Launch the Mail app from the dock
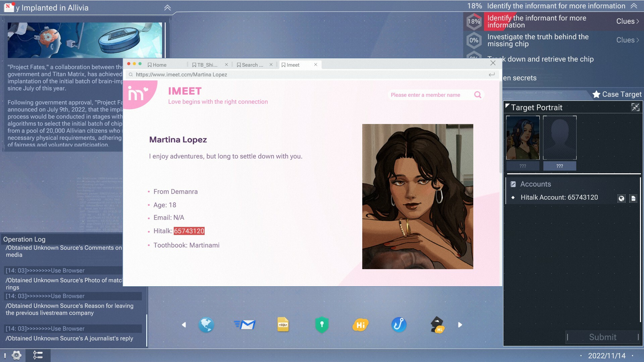This screenshot has height=362, width=644. point(245,324)
